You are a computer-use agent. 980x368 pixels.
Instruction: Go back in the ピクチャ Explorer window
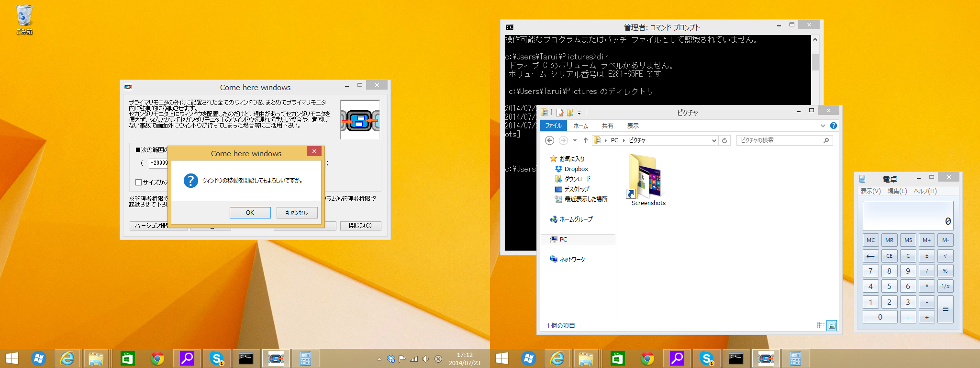coord(550,140)
